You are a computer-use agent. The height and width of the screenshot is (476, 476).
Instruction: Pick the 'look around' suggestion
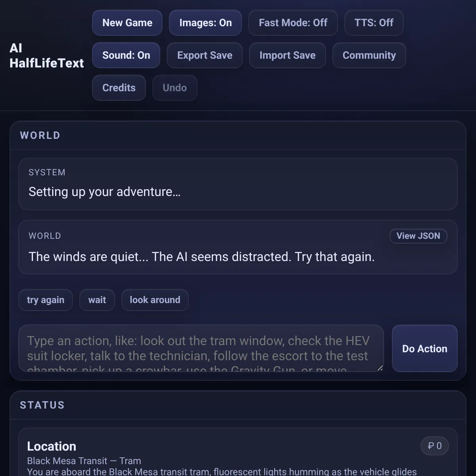tap(155, 300)
